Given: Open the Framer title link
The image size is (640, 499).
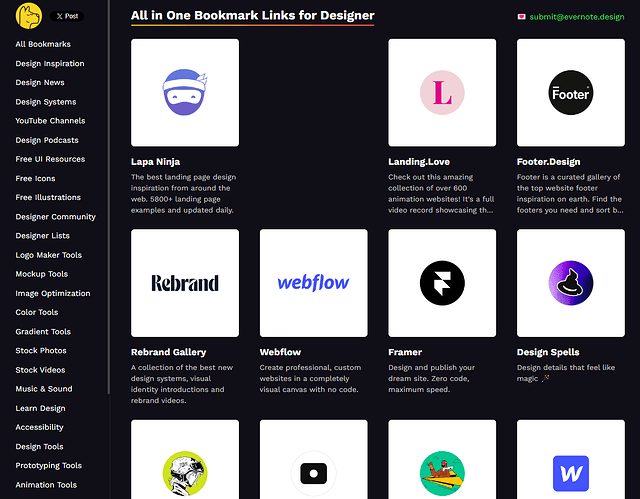Looking at the screenshot, I should click(x=405, y=352).
